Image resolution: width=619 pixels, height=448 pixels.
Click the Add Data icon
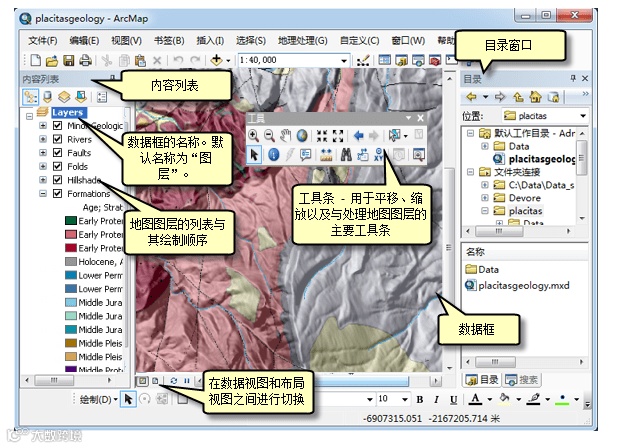(216, 60)
